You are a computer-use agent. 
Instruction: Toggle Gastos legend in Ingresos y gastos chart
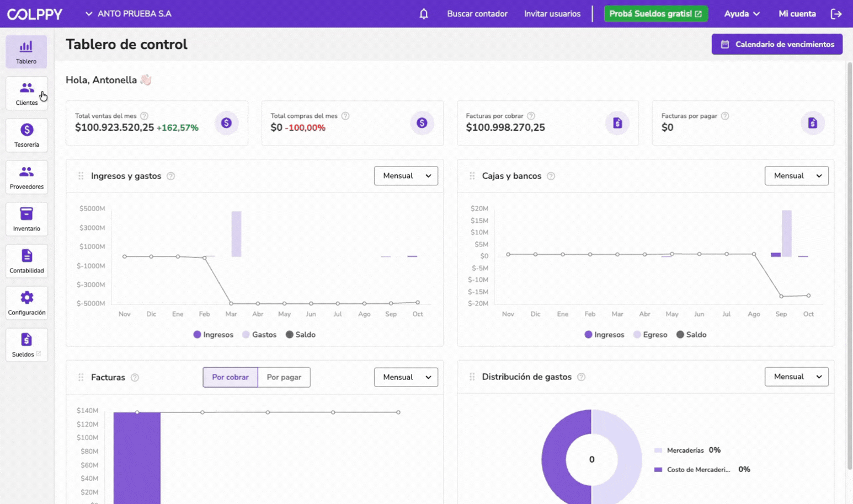pos(259,335)
